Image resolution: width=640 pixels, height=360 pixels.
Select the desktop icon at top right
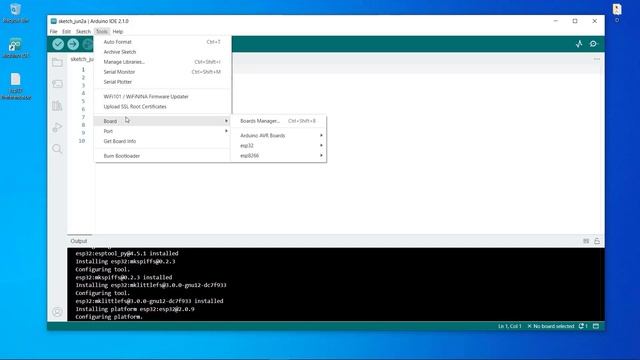pyautogui.click(x=617, y=12)
